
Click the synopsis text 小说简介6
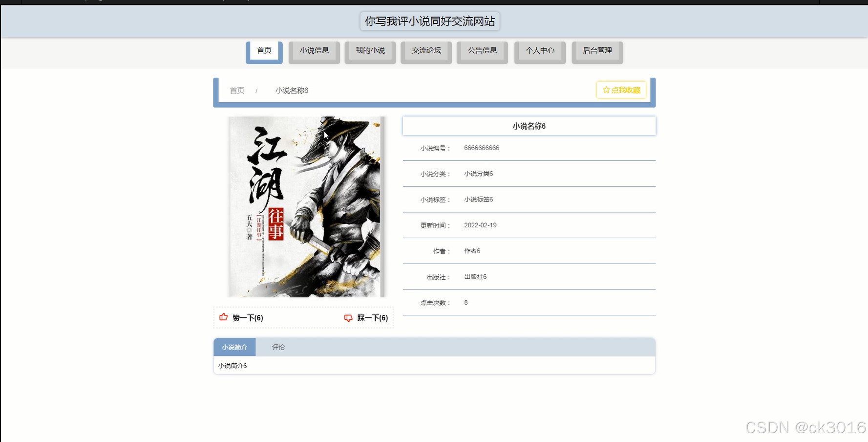233,366
